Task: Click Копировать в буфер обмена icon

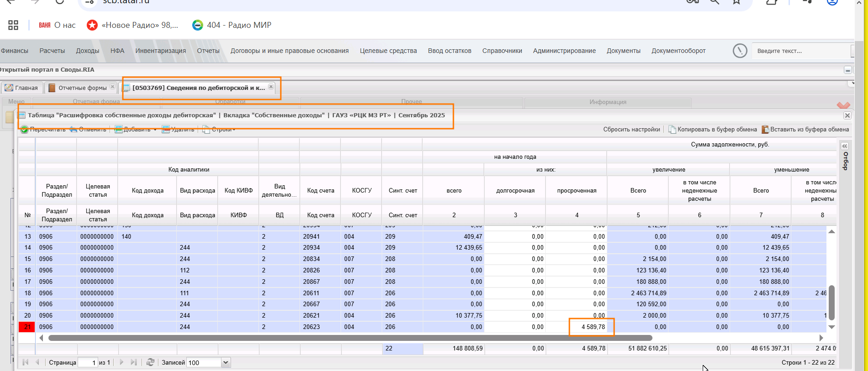Action: tap(672, 130)
